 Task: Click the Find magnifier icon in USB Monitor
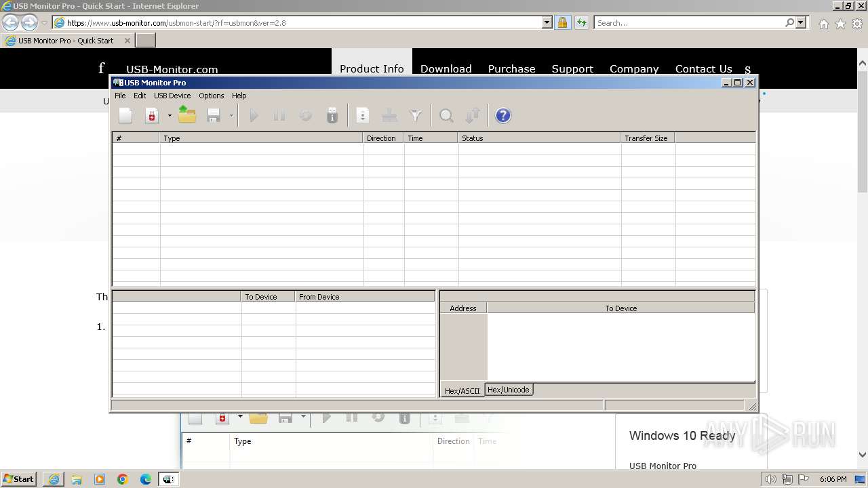point(446,116)
